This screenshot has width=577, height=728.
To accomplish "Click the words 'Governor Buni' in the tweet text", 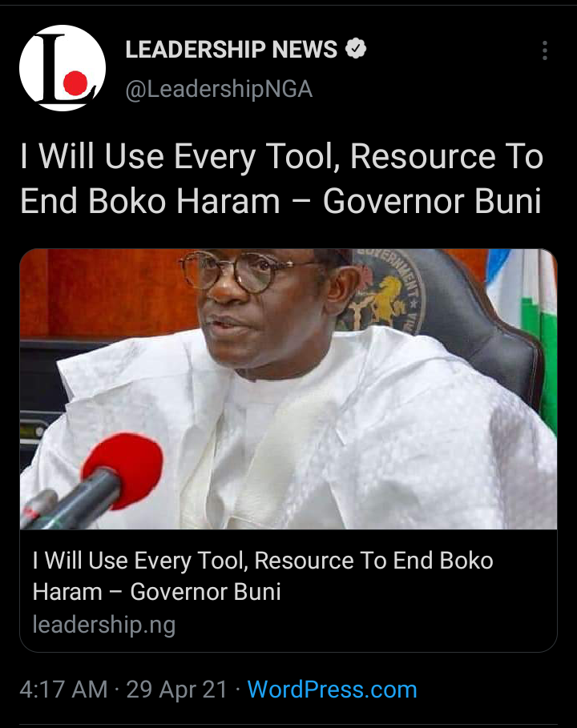I will click(x=432, y=201).
